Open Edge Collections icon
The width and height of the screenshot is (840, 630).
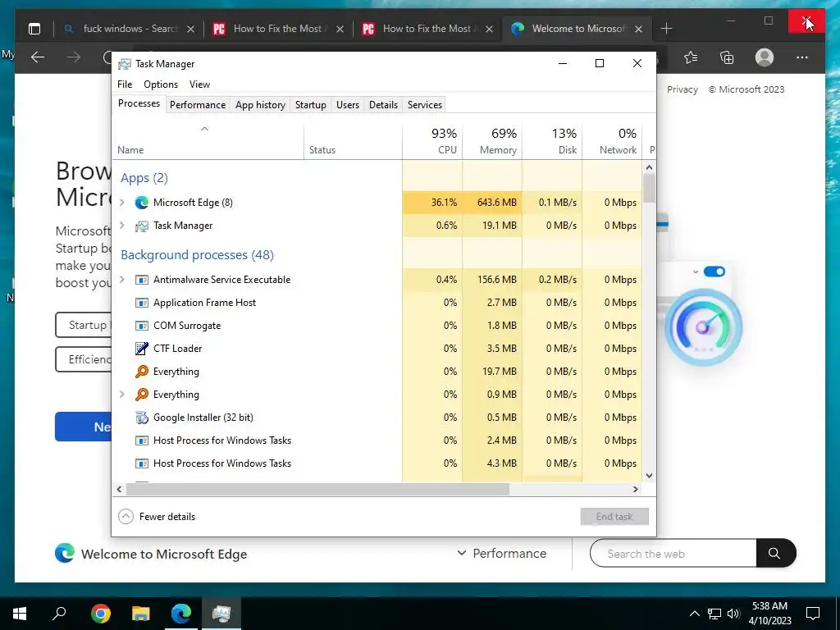(727, 57)
